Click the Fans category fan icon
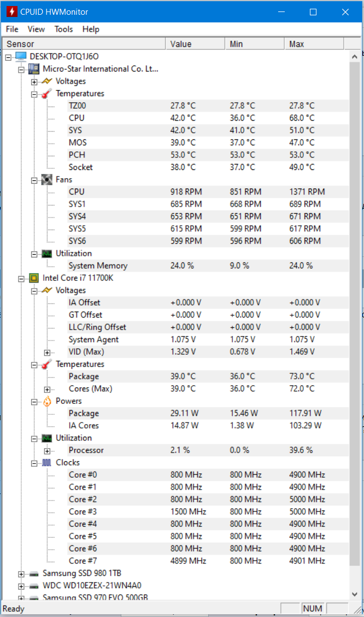This screenshot has height=617, width=364. (47, 180)
